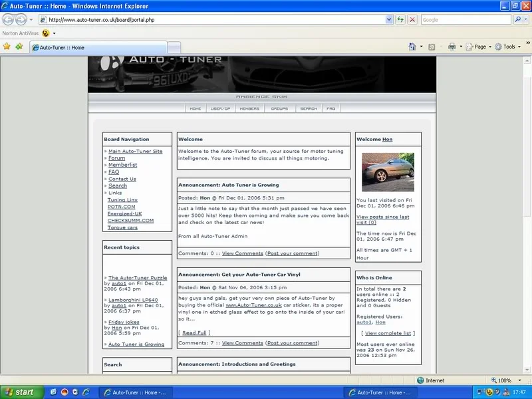Open the Memberlist link

(123, 165)
